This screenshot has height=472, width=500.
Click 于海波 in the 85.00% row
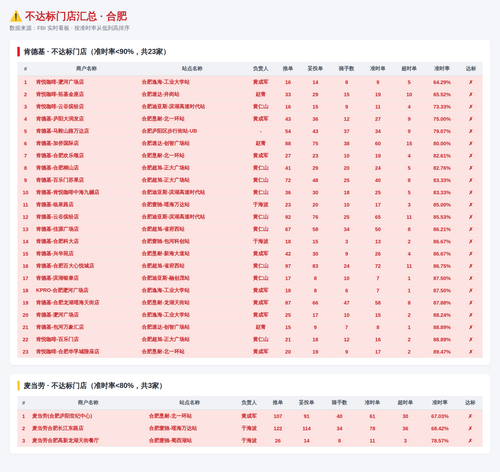[260, 205]
